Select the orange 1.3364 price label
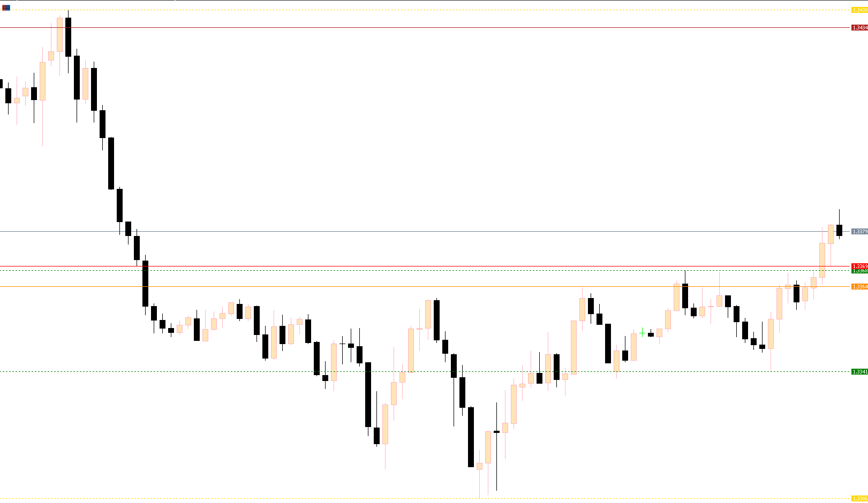The height and width of the screenshot is (503, 868). 859,287
